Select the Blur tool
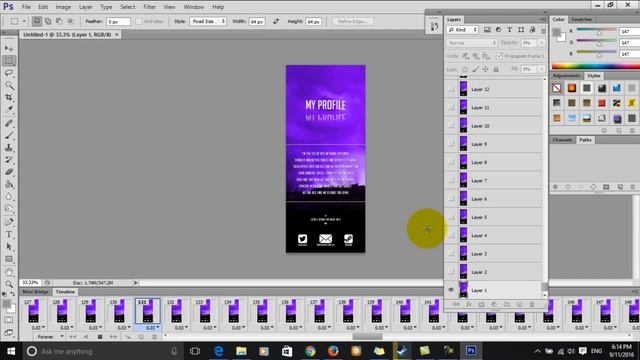The height and width of the screenshot is (360, 640). tap(9, 196)
